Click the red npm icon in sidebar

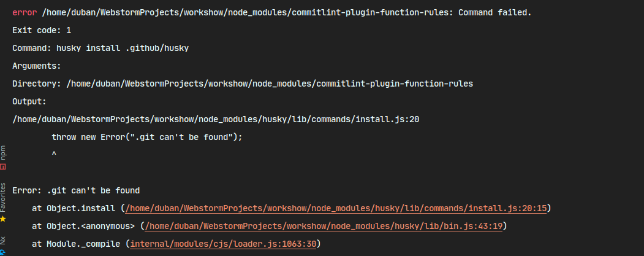[x=3, y=166]
